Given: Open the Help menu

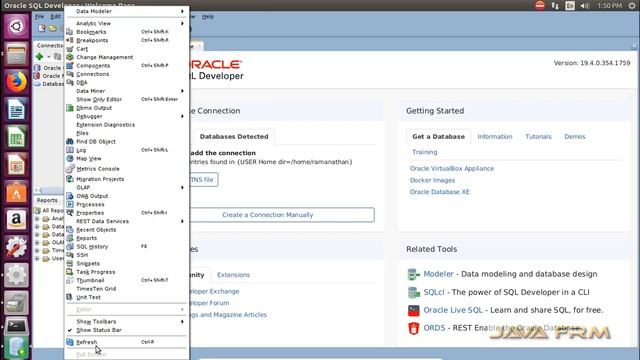Looking at the screenshot, I should pyautogui.click(x=208, y=16).
